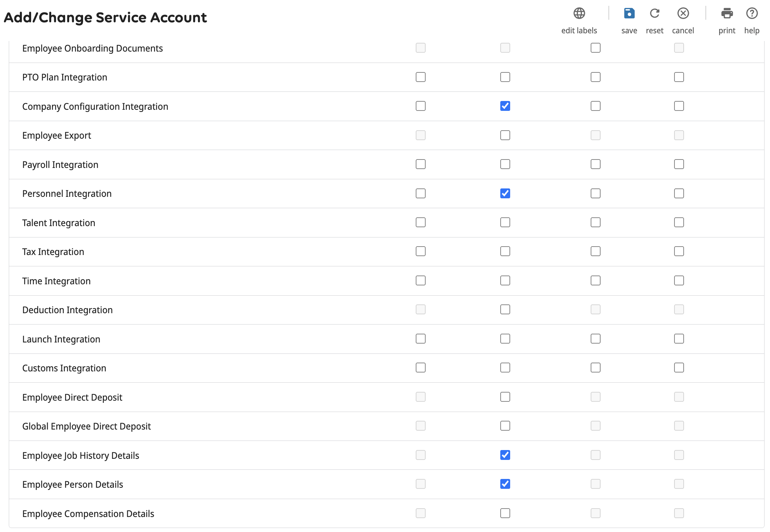Click the 'Employee Person Details' row label
The width and height of the screenshot is (770, 532).
pos(72,484)
